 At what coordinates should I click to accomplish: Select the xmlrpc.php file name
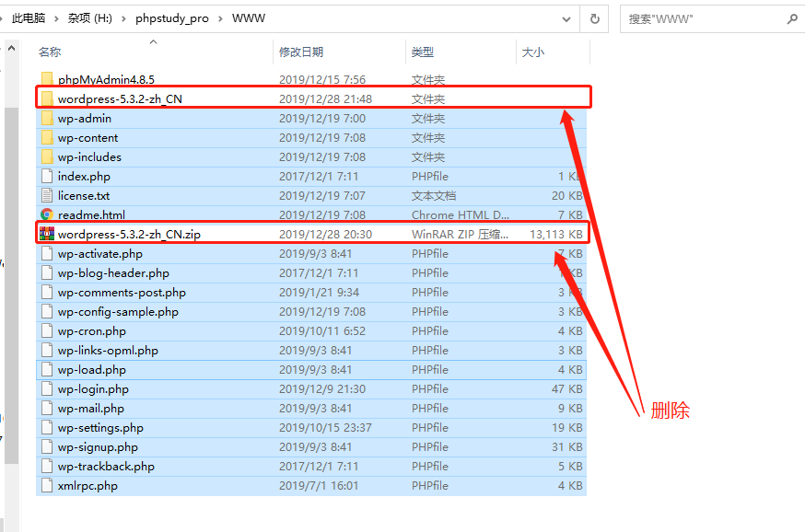(x=87, y=486)
